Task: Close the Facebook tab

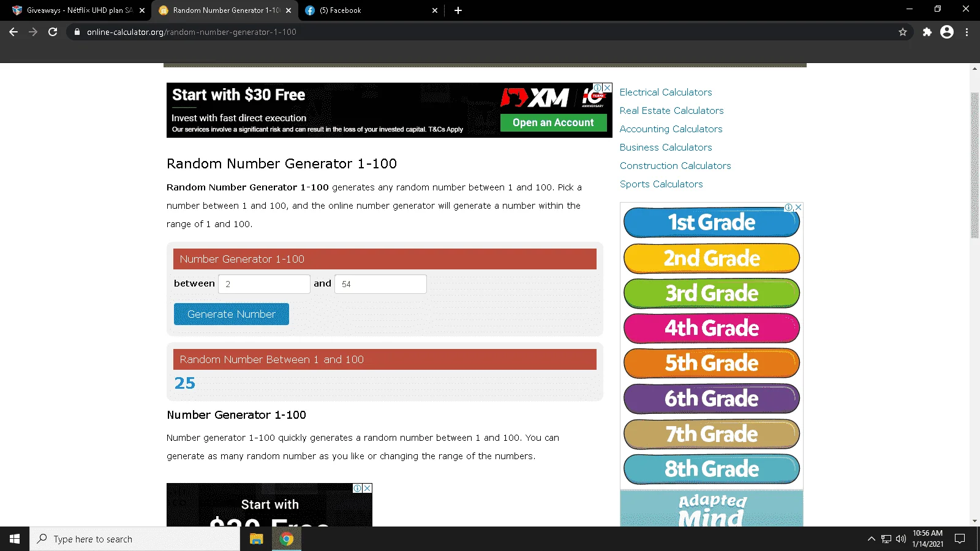Action: click(435, 10)
